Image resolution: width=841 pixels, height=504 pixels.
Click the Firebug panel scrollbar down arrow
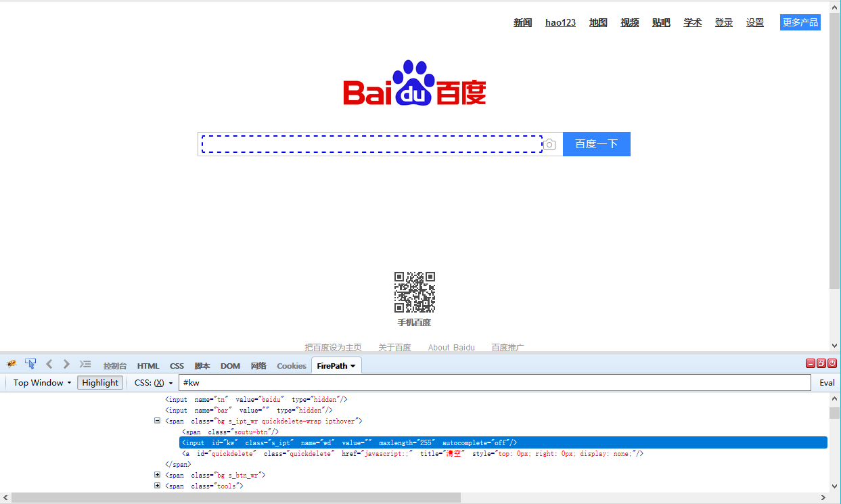[x=835, y=486]
